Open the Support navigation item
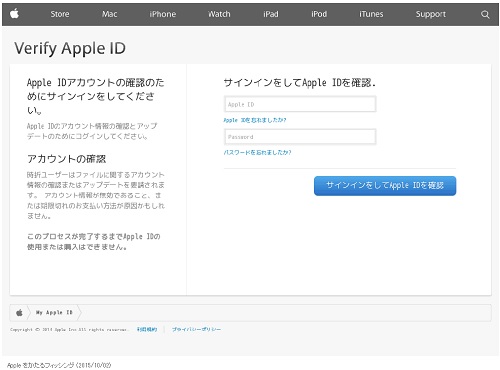 click(430, 14)
